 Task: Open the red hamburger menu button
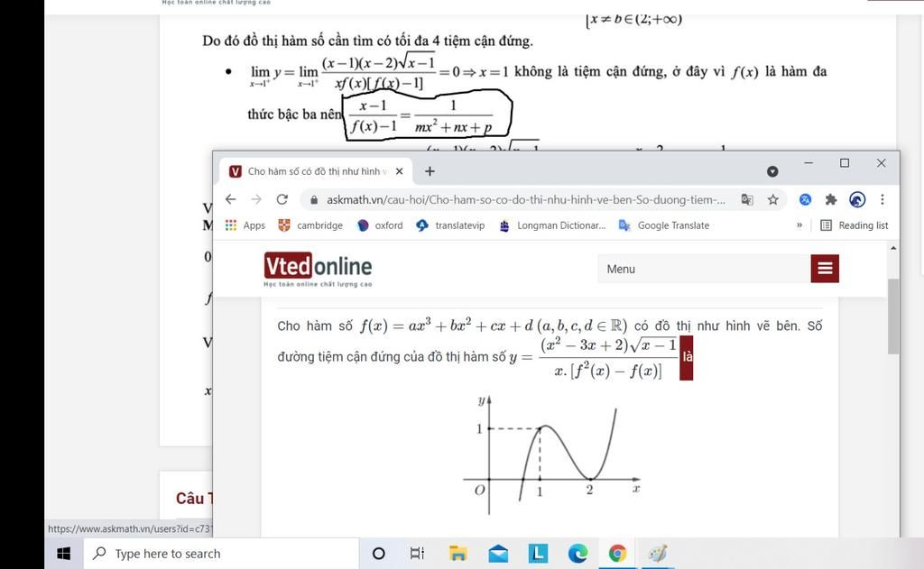pyautogui.click(x=825, y=269)
